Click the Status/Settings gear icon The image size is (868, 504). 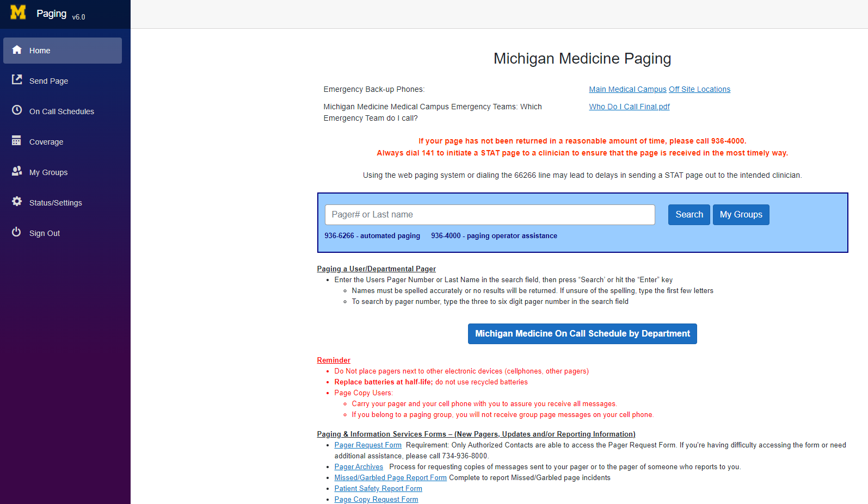pyautogui.click(x=17, y=202)
